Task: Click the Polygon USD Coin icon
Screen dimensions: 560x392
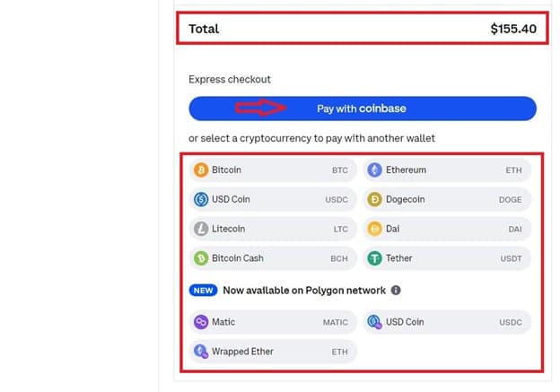Action: [x=374, y=322]
